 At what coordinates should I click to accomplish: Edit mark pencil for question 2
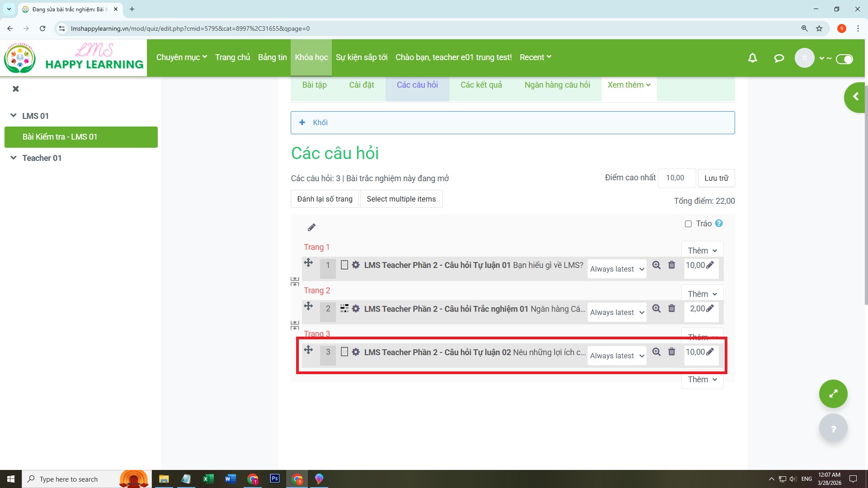(x=710, y=309)
